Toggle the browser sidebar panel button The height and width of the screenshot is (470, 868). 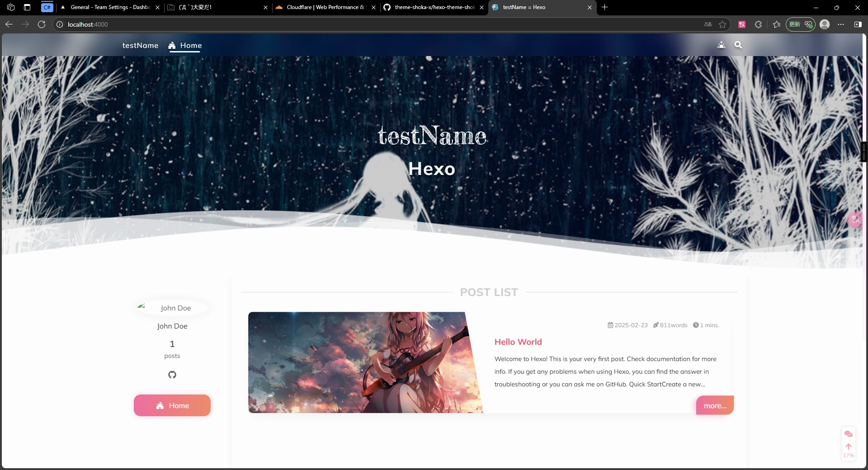coord(858,24)
